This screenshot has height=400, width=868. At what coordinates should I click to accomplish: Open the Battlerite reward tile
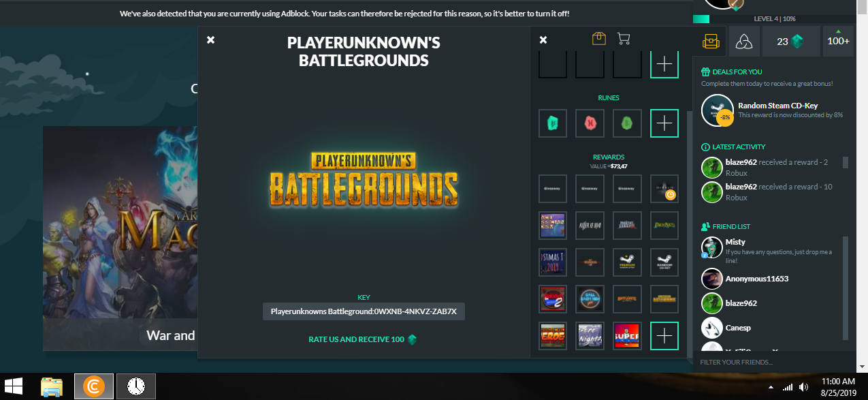627,298
